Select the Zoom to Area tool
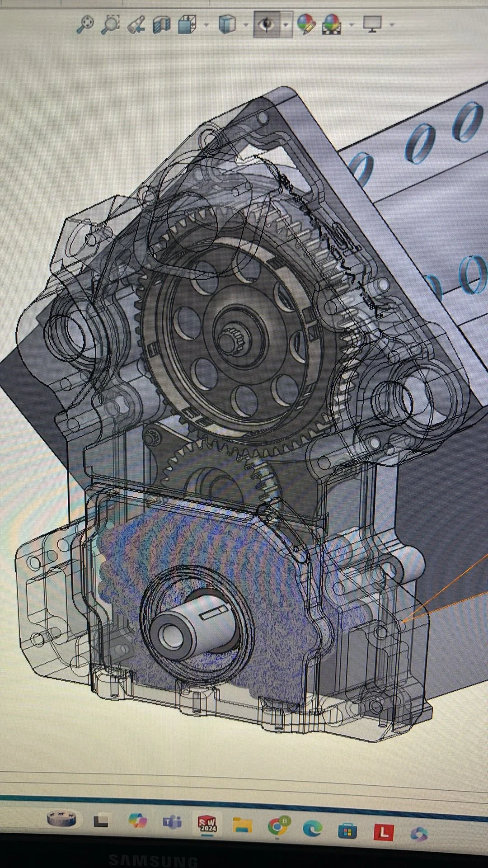The width and height of the screenshot is (488, 868). pos(110,24)
